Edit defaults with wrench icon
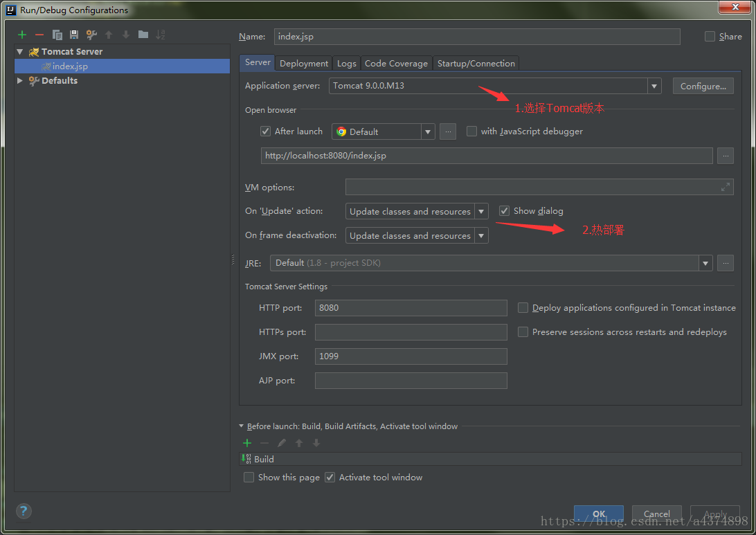This screenshot has height=535, width=756. coord(91,35)
